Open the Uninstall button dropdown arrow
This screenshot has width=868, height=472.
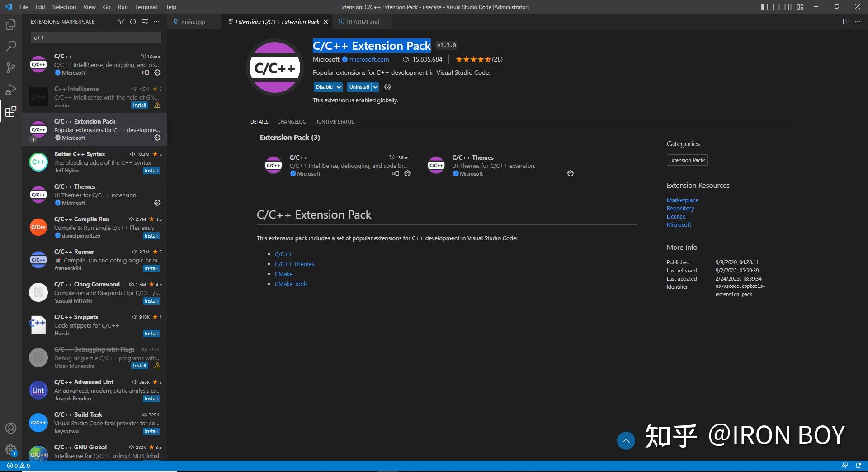(x=375, y=87)
